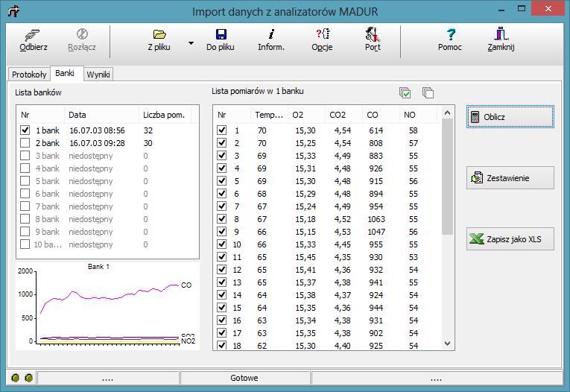Click the application logo in title bar

14,11
